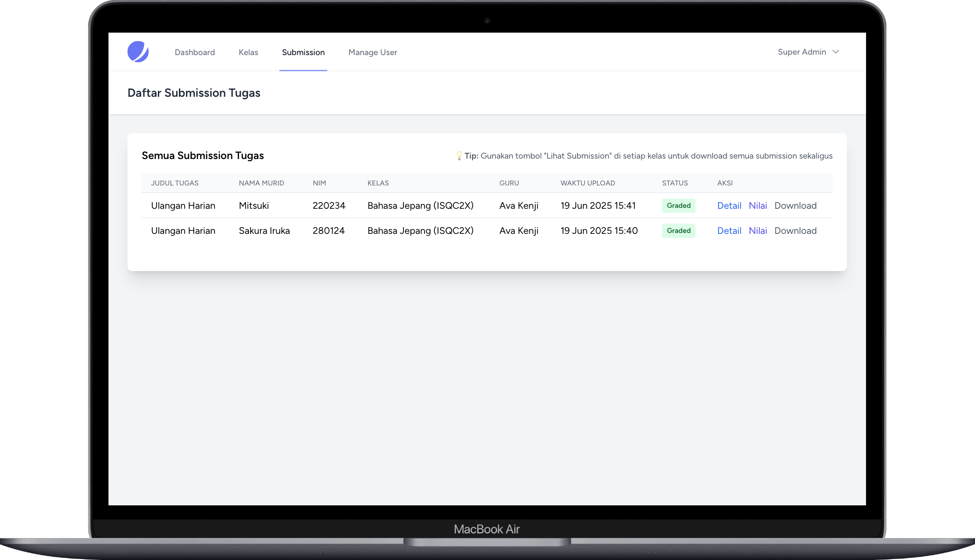Screen dimensions: 975x560
Task: Open Detail for Sakura Iruka's submission
Action: point(729,231)
